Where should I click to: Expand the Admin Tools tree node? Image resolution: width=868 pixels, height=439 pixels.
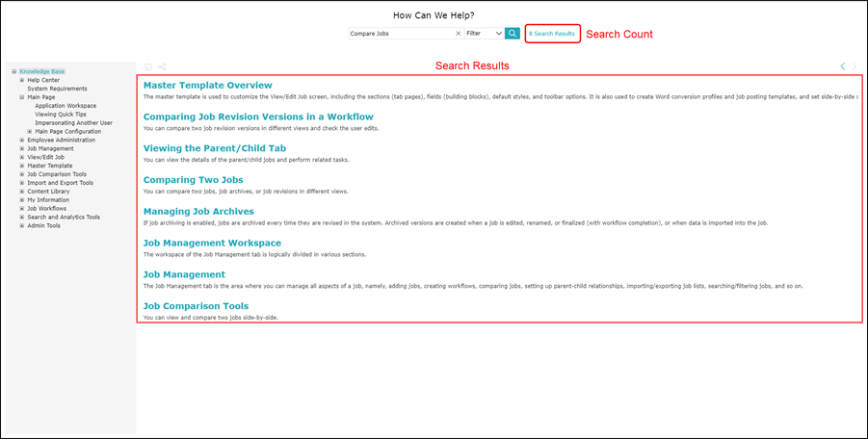click(x=22, y=226)
